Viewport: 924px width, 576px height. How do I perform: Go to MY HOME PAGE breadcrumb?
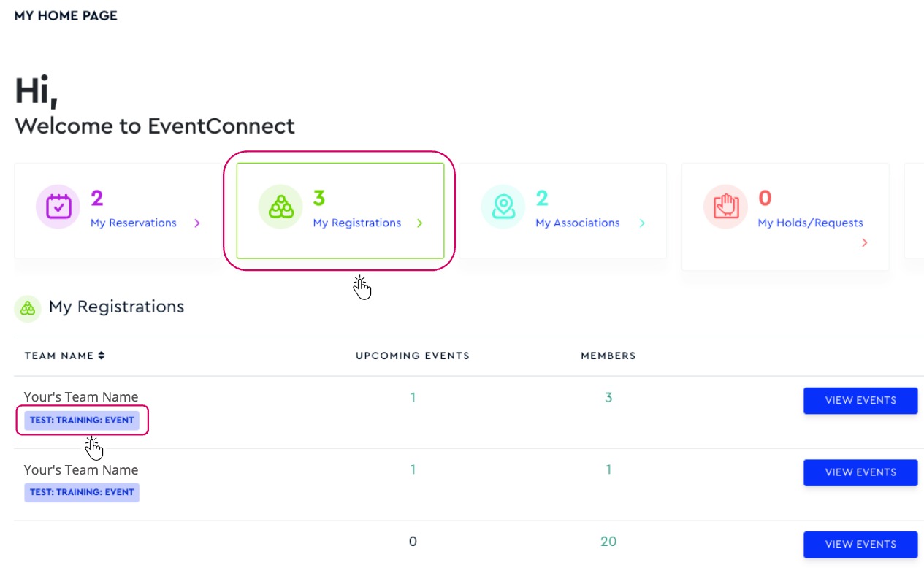tap(65, 15)
